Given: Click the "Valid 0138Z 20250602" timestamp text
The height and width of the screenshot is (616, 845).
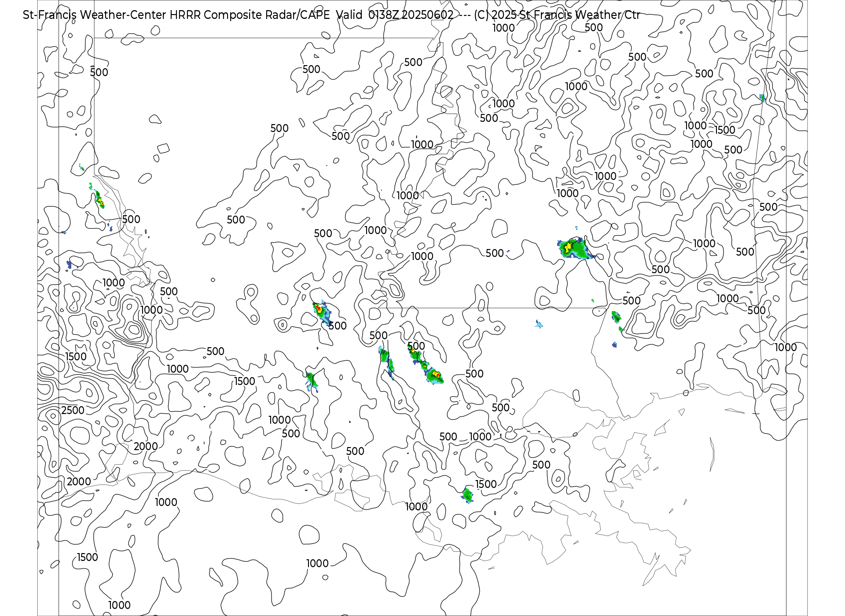Looking at the screenshot, I should [395, 15].
